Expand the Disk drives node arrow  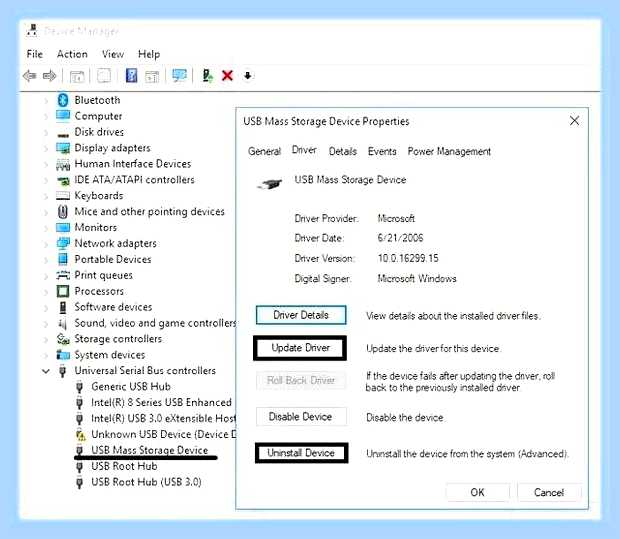coord(46,132)
